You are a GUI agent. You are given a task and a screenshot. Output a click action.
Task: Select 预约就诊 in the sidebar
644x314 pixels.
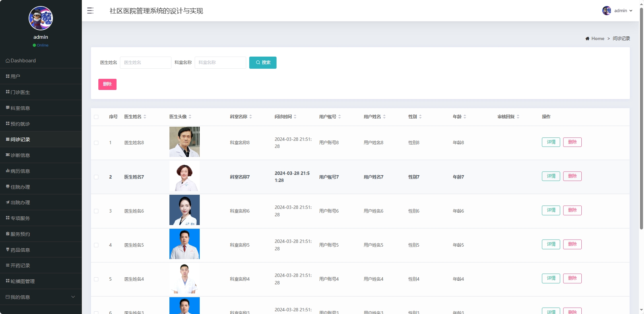click(x=41, y=124)
